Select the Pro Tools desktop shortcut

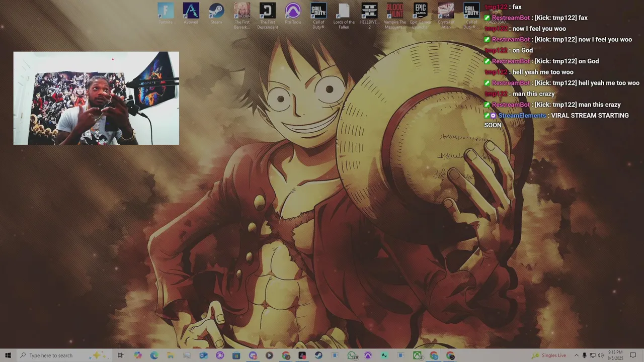(293, 14)
